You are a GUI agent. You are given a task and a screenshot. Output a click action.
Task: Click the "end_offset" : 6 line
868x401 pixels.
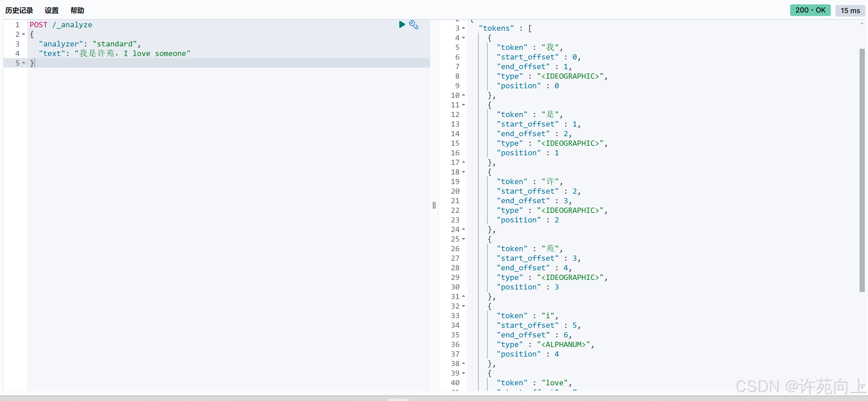[x=534, y=335]
